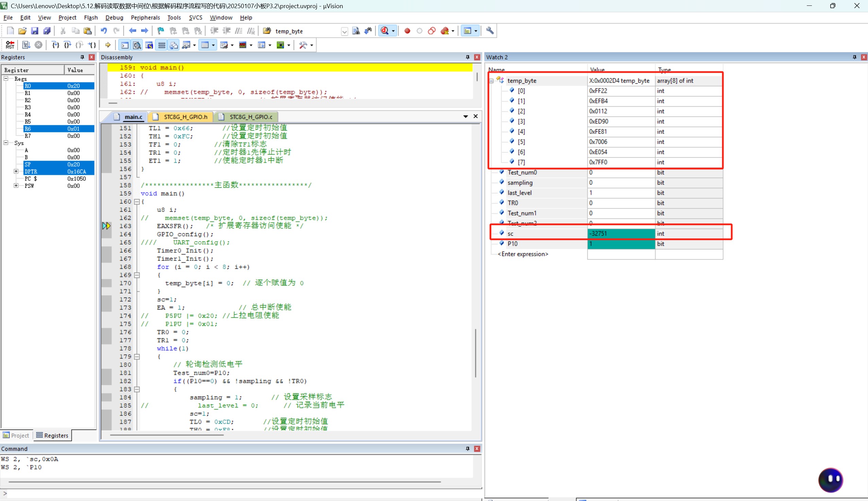
Task: Open Configuration with the wrench icon
Action: point(490,31)
